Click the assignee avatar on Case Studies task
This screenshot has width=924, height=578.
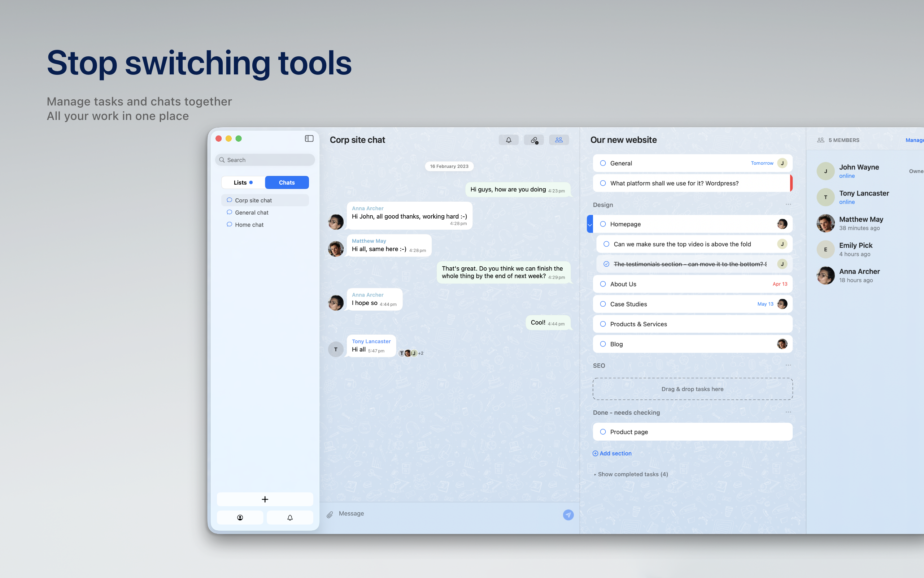click(x=782, y=303)
